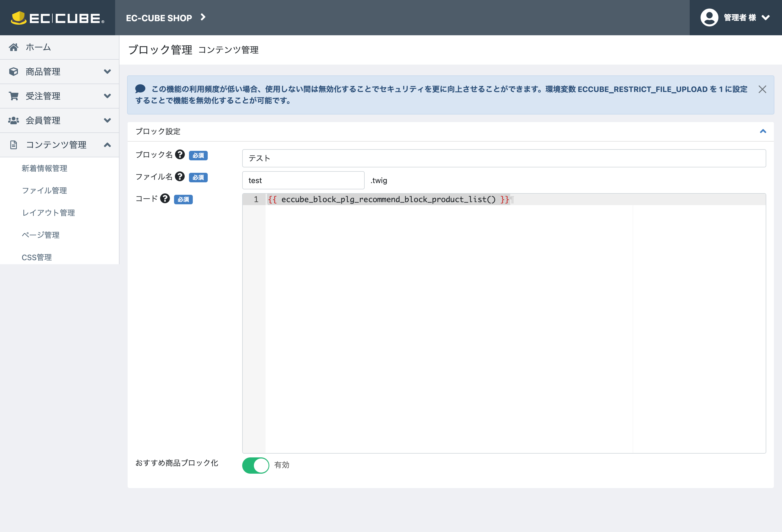782x532 pixels.
Task: Click the 会員管理 users icon
Action: coord(14,120)
